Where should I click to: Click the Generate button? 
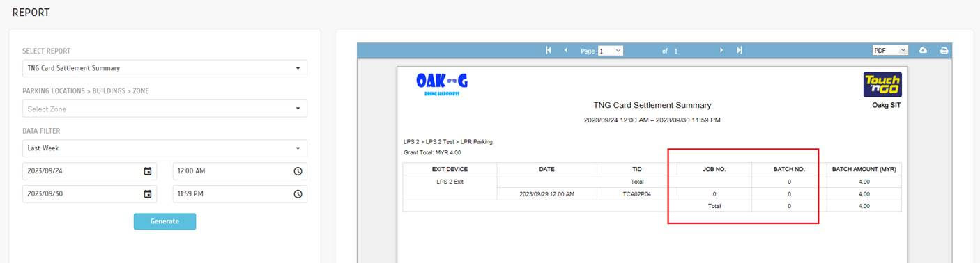[164, 221]
